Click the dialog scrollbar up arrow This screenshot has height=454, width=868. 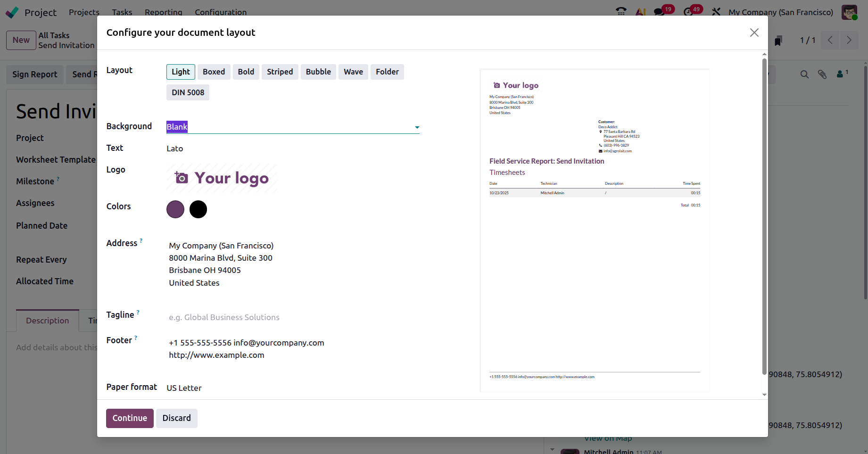click(764, 54)
